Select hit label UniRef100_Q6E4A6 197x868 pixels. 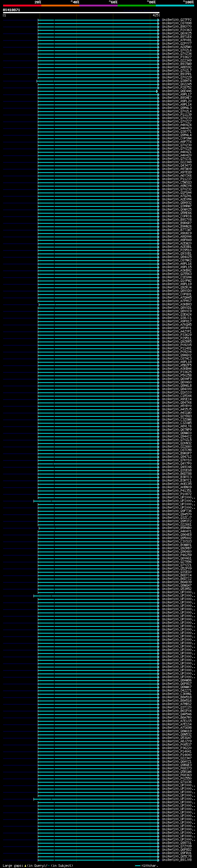pyautogui.click(x=177, y=91)
